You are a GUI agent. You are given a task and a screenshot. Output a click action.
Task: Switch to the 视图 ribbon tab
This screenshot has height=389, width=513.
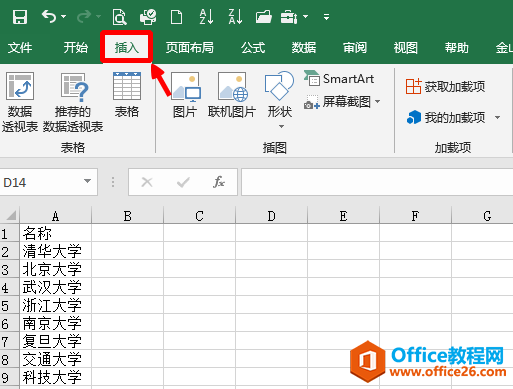pyautogui.click(x=405, y=48)
